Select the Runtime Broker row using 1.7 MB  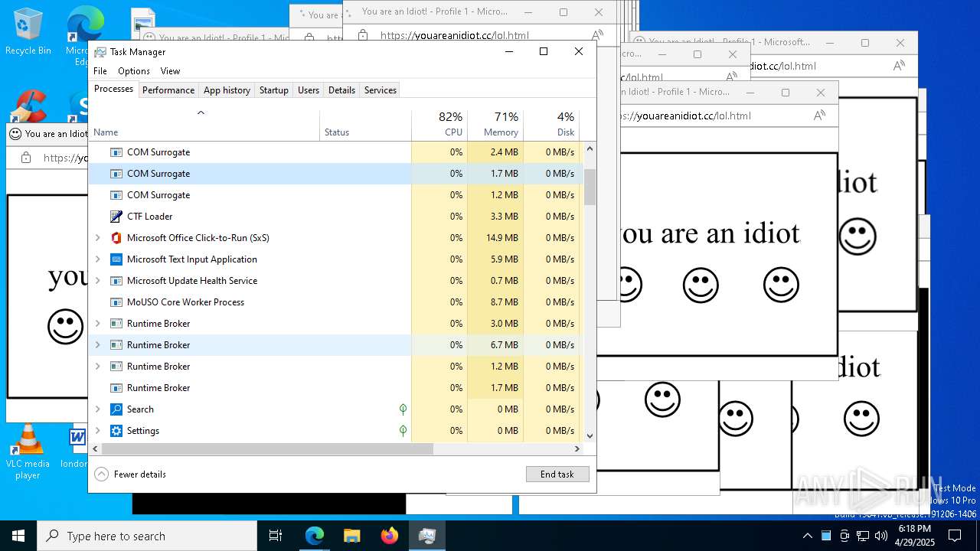[x=336, y=388]
